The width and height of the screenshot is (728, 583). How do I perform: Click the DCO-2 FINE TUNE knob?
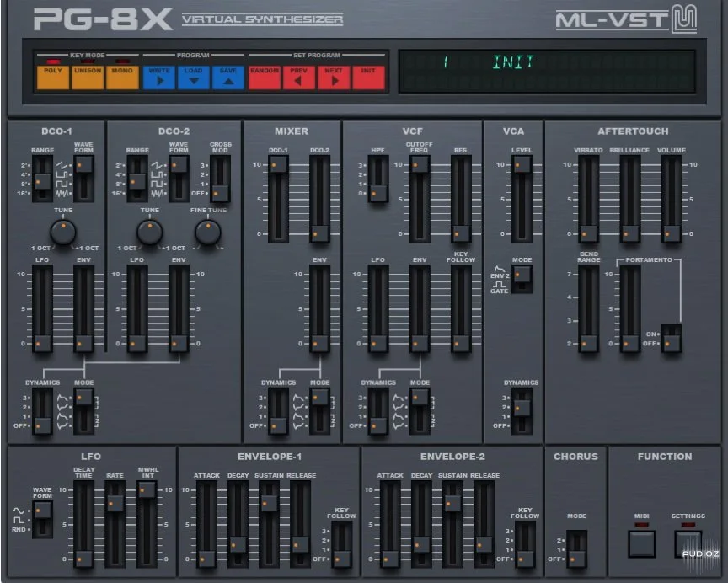207,232
